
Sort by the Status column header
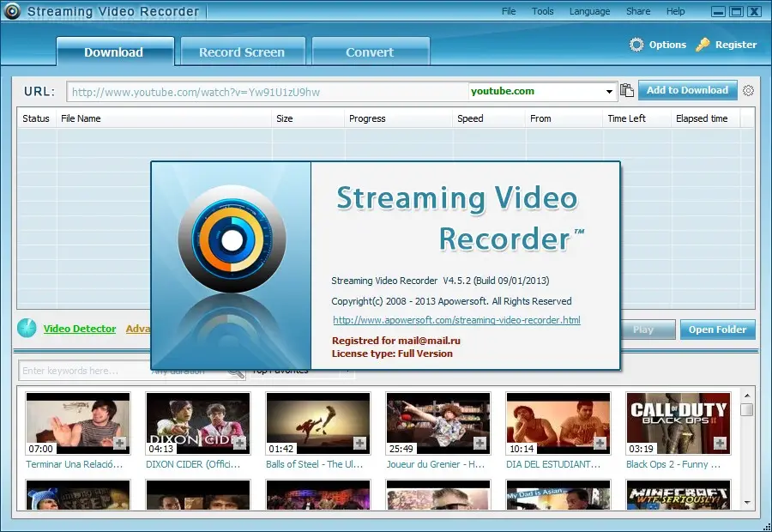(36, 118)
